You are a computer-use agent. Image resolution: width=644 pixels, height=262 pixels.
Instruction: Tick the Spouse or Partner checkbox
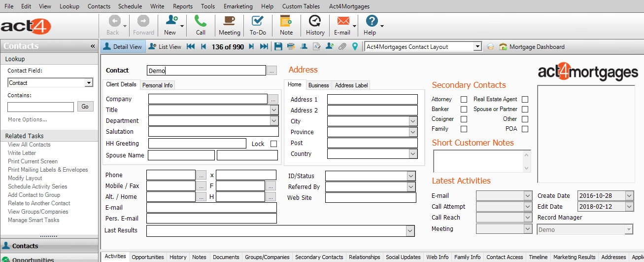tap(525, 109)
